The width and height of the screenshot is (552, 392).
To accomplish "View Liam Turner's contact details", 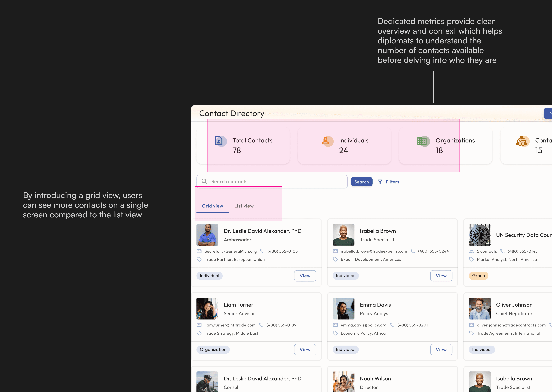I will pyautogui.click(x=305, y=350).
